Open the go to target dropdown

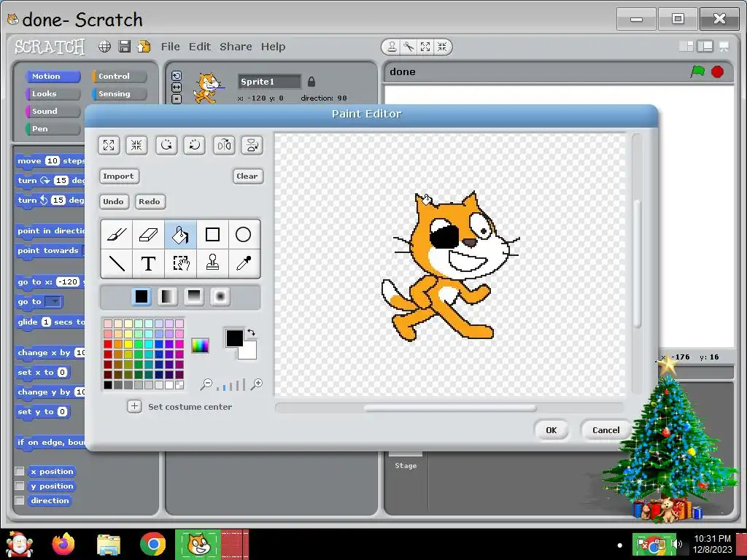[54, 301]
